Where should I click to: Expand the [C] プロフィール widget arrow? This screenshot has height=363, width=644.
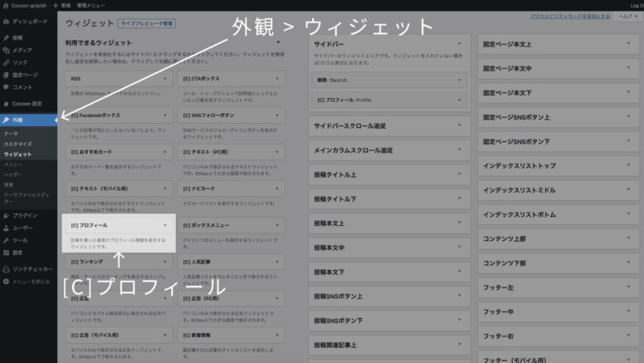[x=166, y=225]
